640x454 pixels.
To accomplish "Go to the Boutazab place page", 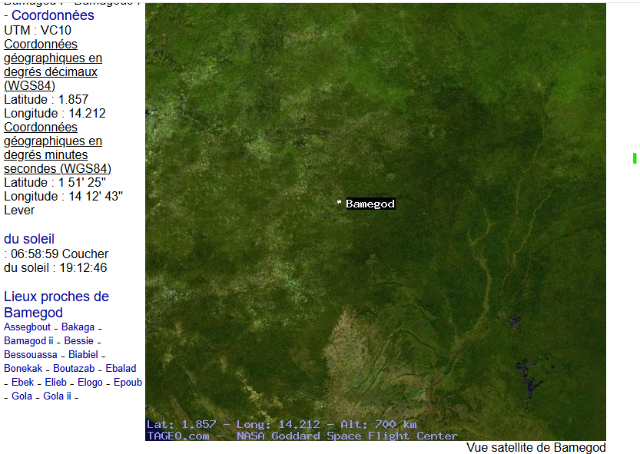I will 74,369.
